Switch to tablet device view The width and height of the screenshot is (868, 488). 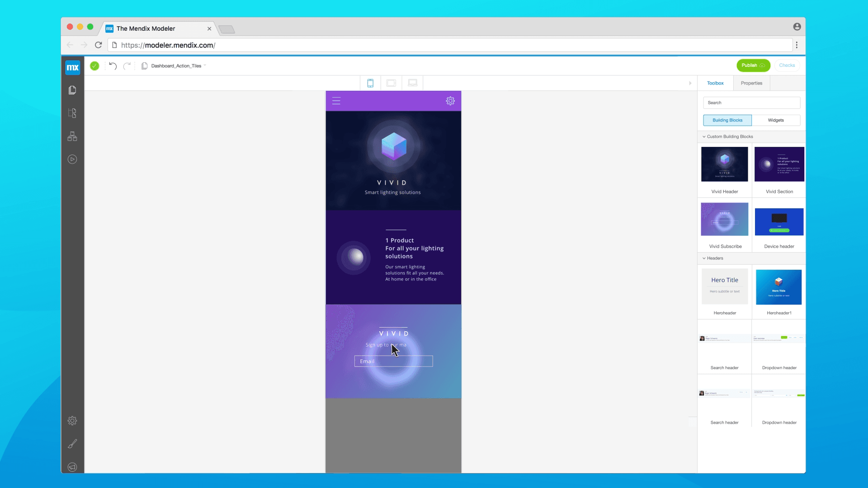pos(391,83)
